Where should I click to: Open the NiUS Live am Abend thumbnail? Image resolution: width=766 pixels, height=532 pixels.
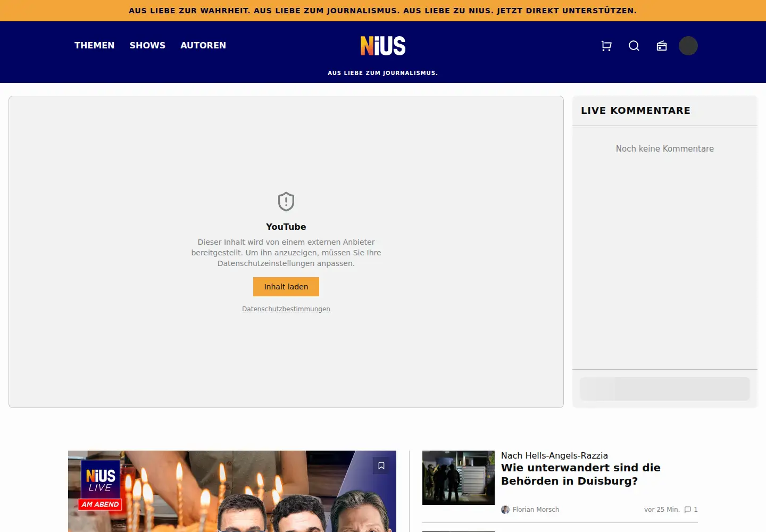pos(232,491)
